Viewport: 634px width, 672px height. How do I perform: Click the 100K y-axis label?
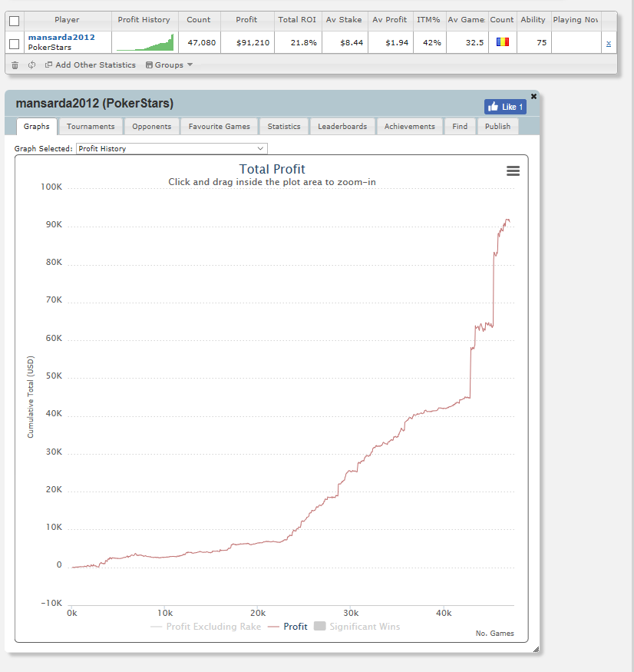click(51, 187)
